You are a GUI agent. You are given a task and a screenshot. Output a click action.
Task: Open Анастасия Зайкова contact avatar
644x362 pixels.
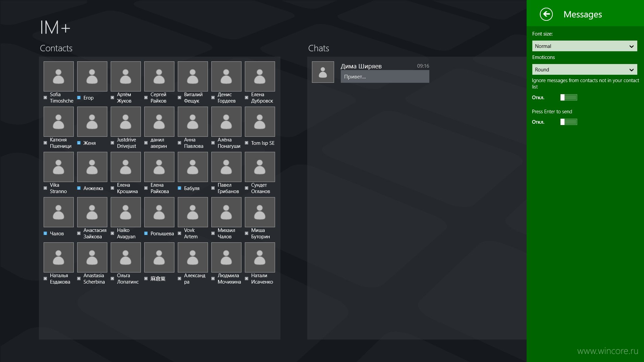(92, 212)
